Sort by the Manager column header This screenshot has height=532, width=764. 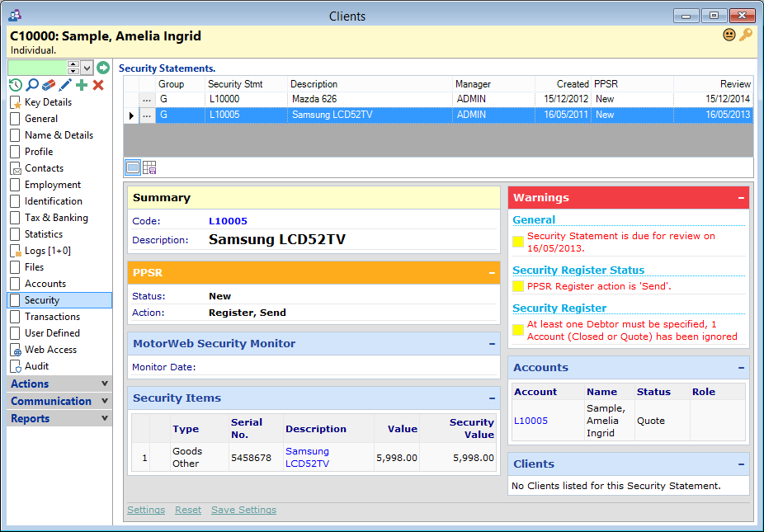tap(493, 84)
